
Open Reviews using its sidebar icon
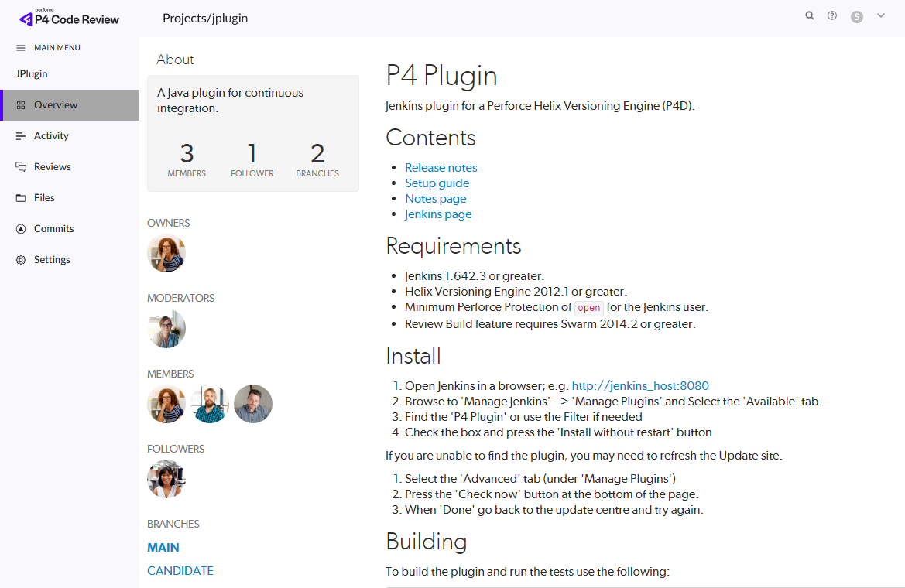click(20, 166)
